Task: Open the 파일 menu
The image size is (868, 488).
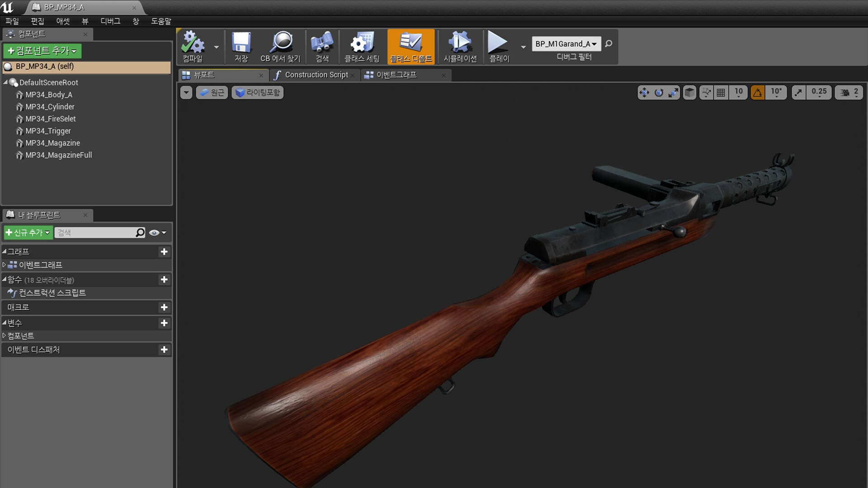Action: click(x=11, y=21)
